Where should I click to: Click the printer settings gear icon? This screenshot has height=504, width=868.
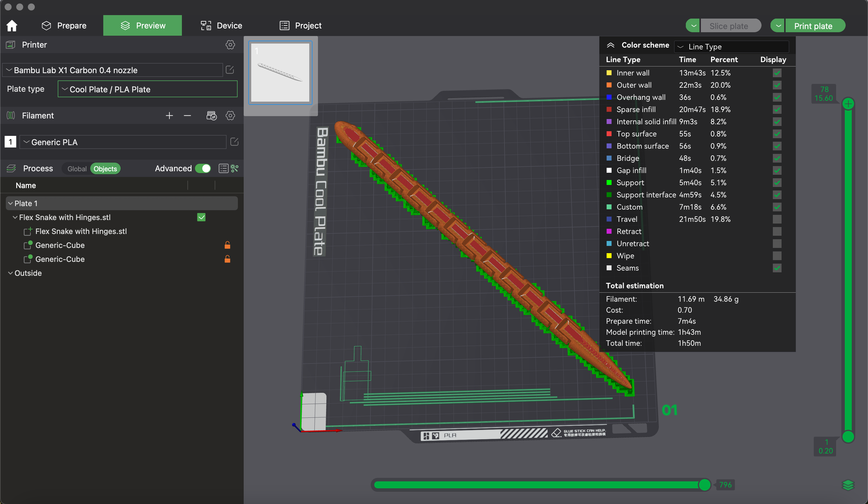229,44
